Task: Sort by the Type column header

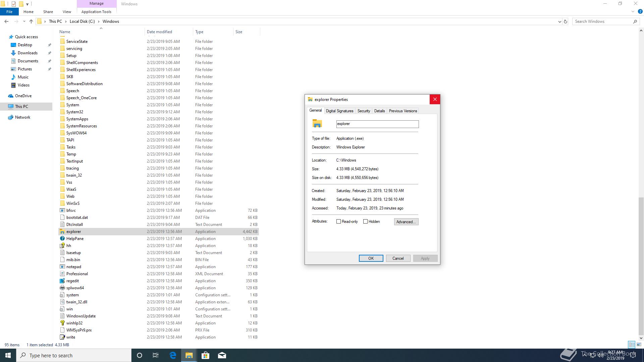Action: pos(213,32)
